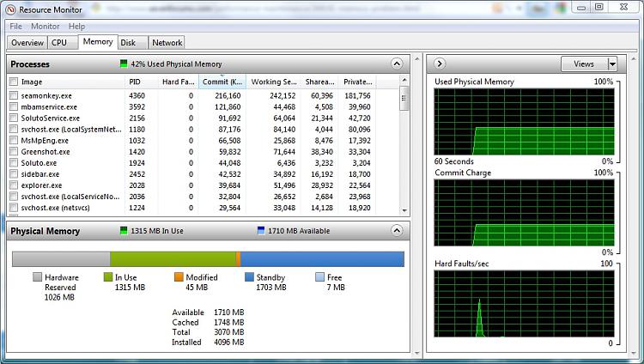Click the orange Modified legend swatch

(179, 277)
